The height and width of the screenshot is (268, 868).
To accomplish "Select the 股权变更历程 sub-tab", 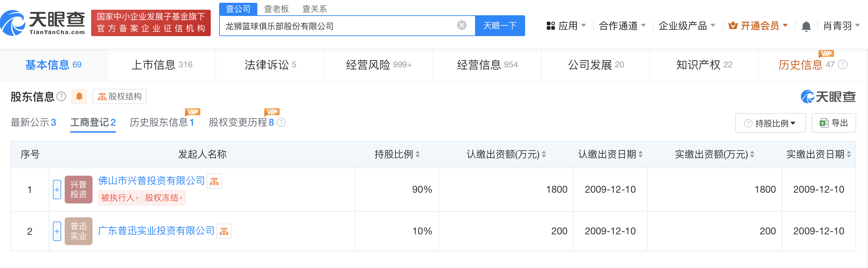I will click(x=241, y=122).
